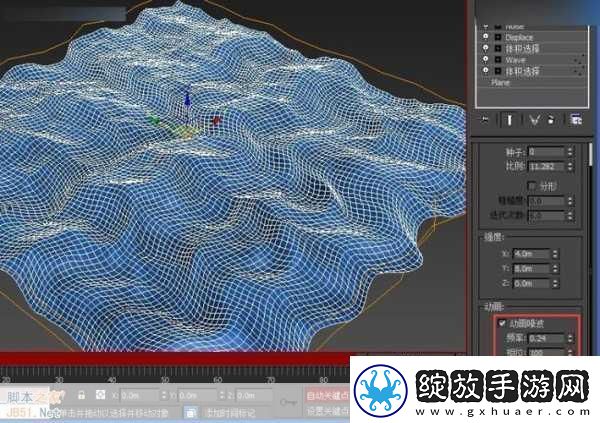600x423 pixels.
Task: Click 频率 field showing 0.24
Action: tap(546, 338)
